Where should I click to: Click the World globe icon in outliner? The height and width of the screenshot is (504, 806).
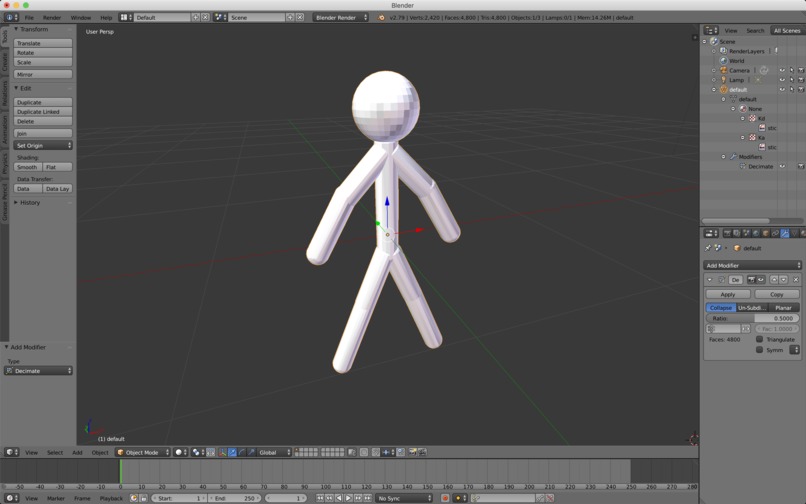coord(723,61)
